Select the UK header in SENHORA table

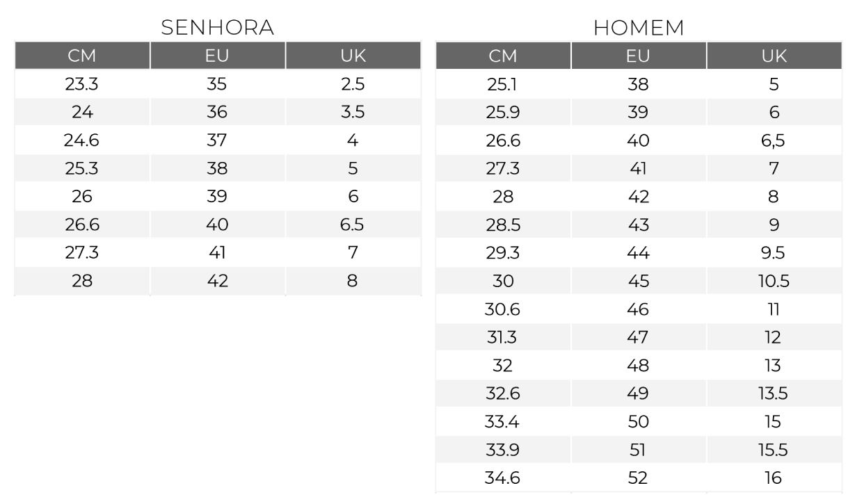(x=353, y=56)
